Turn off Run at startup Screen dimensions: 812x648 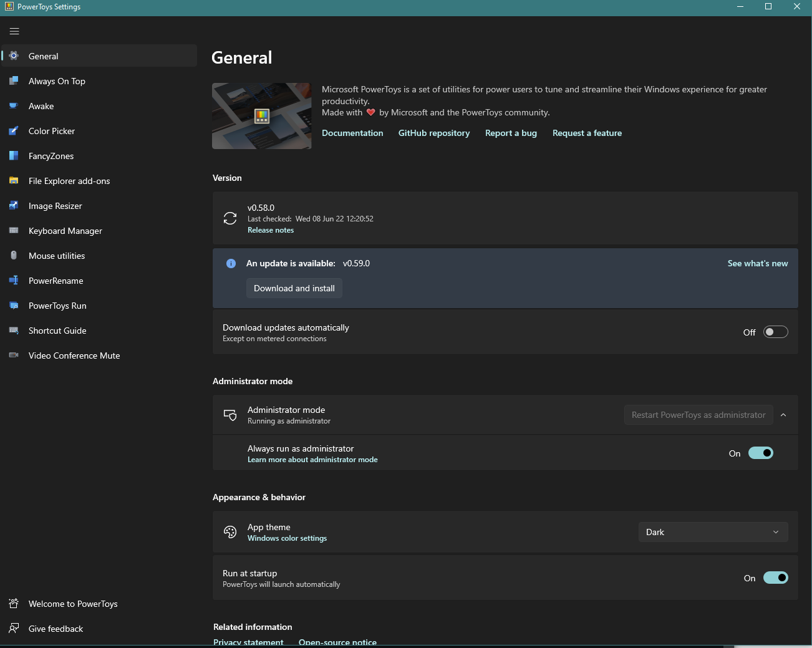775,578
